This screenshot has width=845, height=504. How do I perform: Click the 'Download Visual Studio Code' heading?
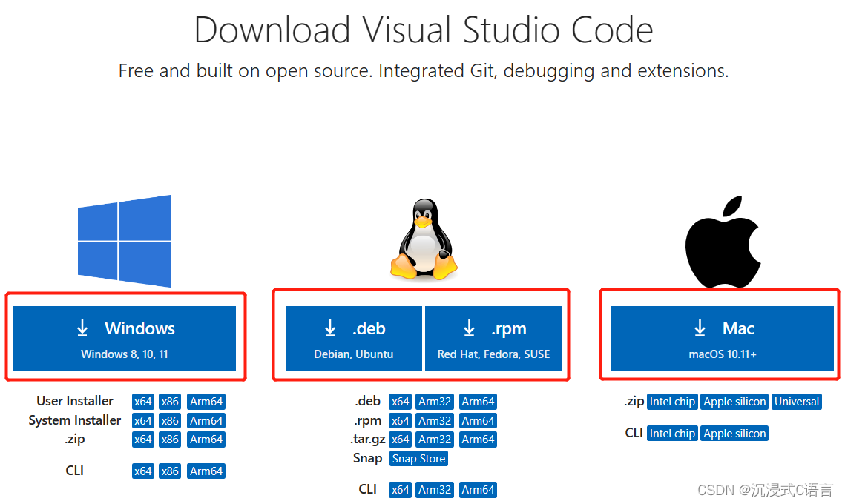[x=424, y=30]
